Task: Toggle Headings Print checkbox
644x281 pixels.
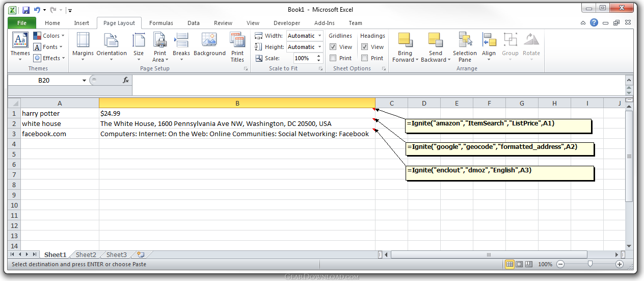Action: (x=365, y=58)
